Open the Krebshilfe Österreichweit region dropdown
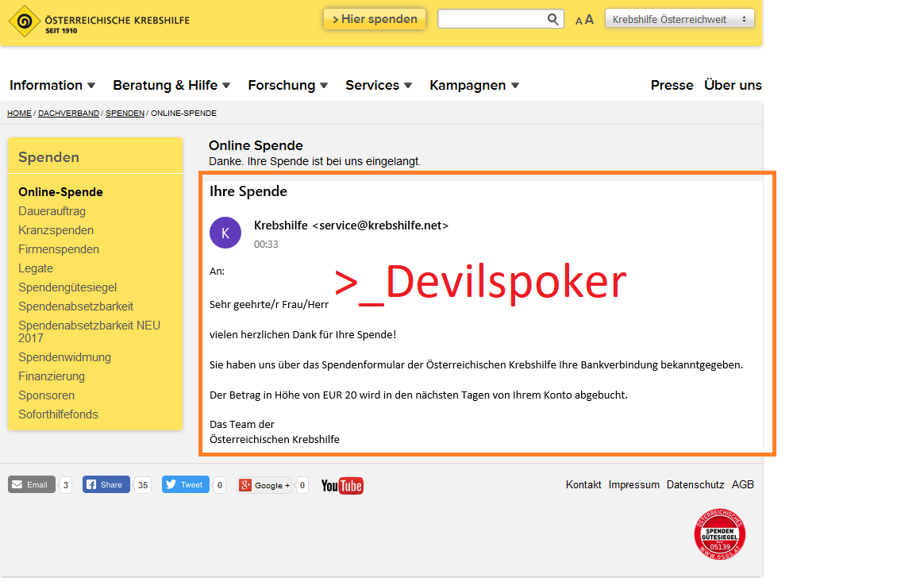 point(680,19)
